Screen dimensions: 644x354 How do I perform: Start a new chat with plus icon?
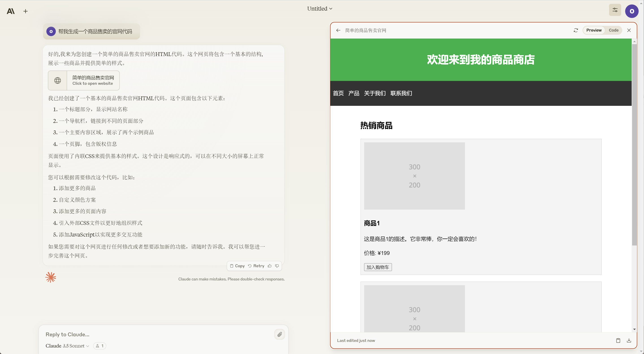click(26, 11)
